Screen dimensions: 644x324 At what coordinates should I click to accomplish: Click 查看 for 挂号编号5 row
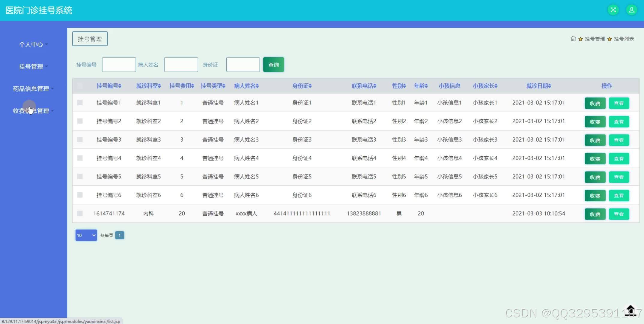pyautogui.click(x=619, y=177)
